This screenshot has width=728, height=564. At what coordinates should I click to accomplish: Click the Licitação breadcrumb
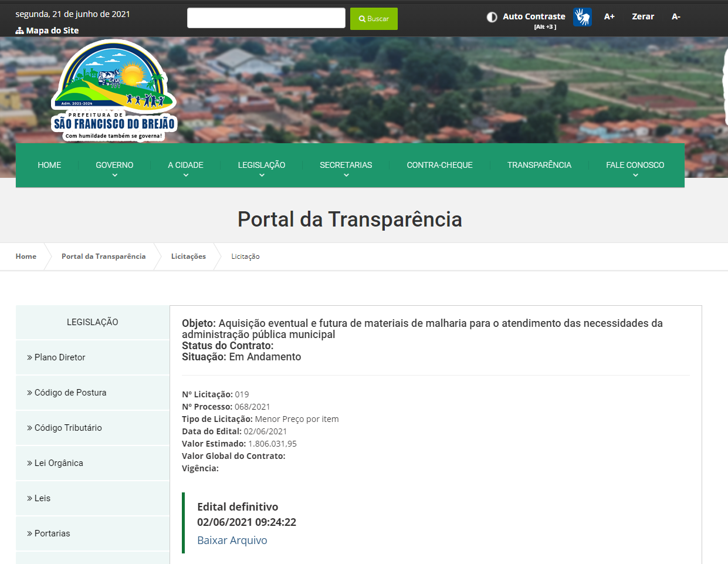245,256
